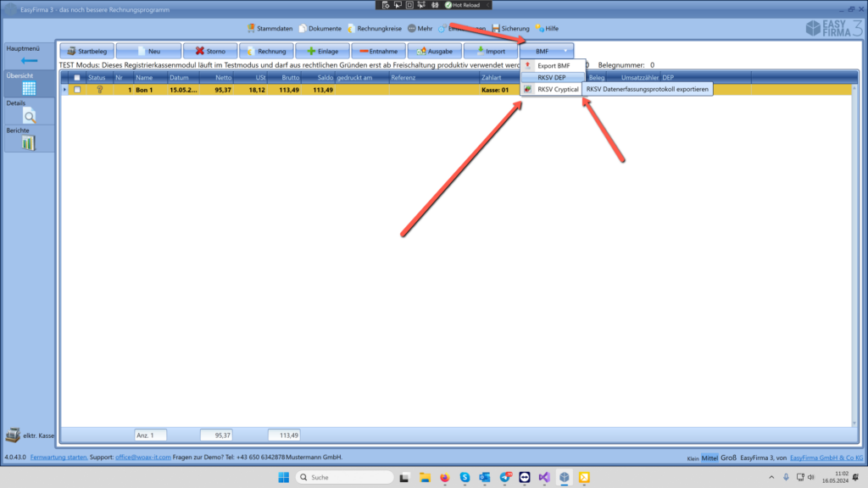Viewport: 868px width, 488px height.
Task: Select the RKSV DEP menu entry
Action: tap(553, 77)
